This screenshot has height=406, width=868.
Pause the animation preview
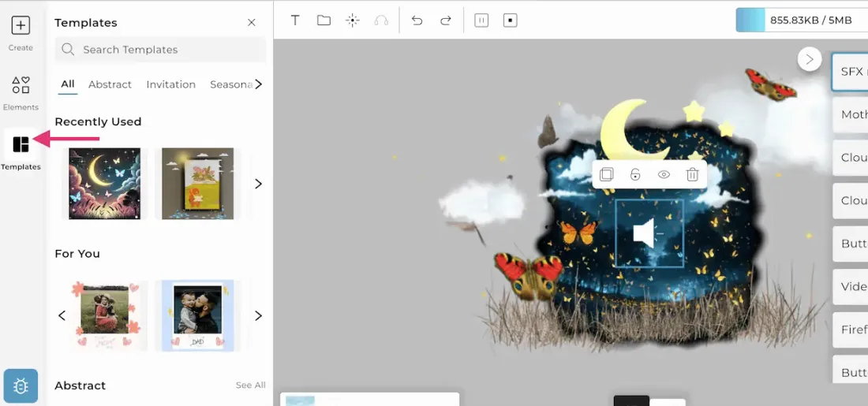[x=481, y=20]
